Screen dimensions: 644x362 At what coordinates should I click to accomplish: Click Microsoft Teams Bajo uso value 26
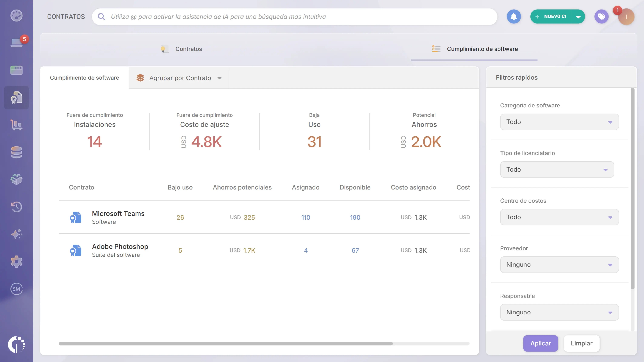[180, 217]
